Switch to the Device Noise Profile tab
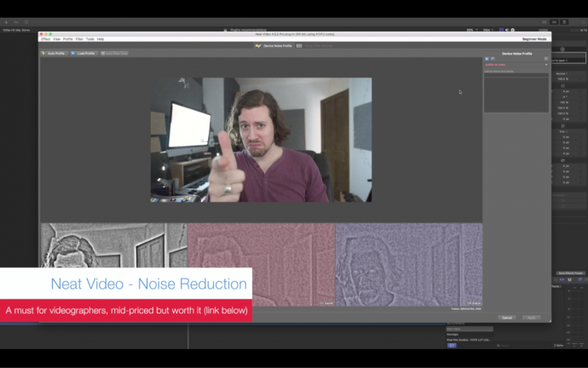 274,46
